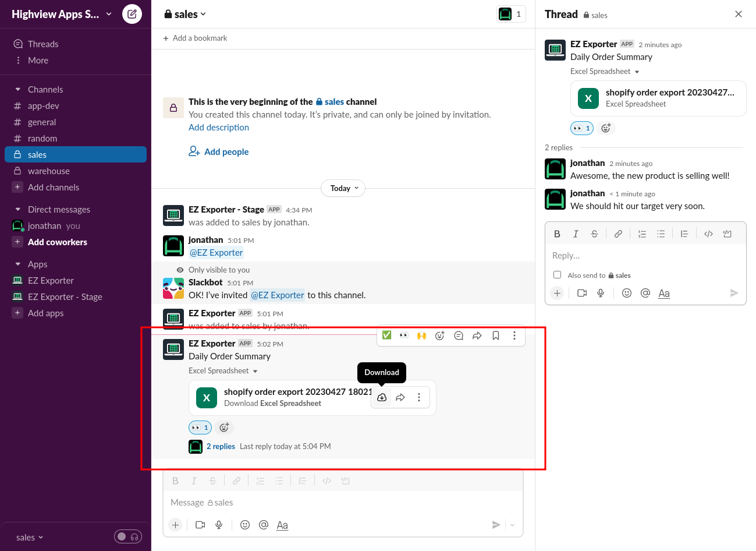Insert code snippet in thread reply

coord(708,234)
